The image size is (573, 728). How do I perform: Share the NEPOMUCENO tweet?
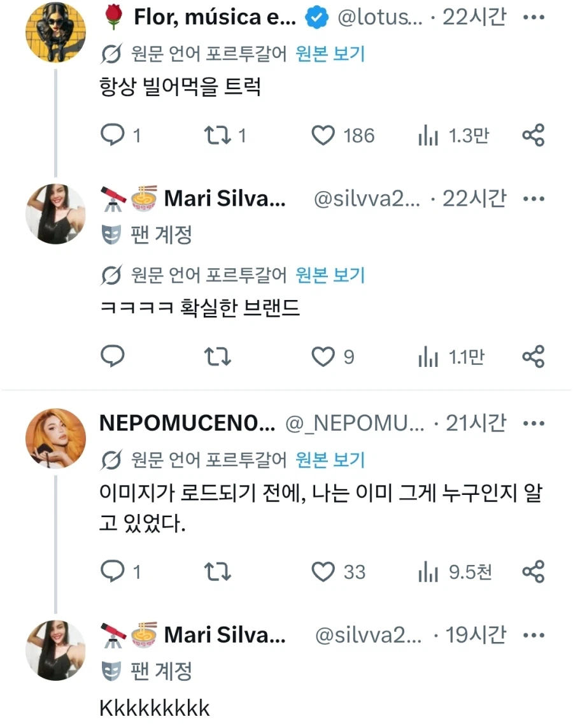click(533, 571)
